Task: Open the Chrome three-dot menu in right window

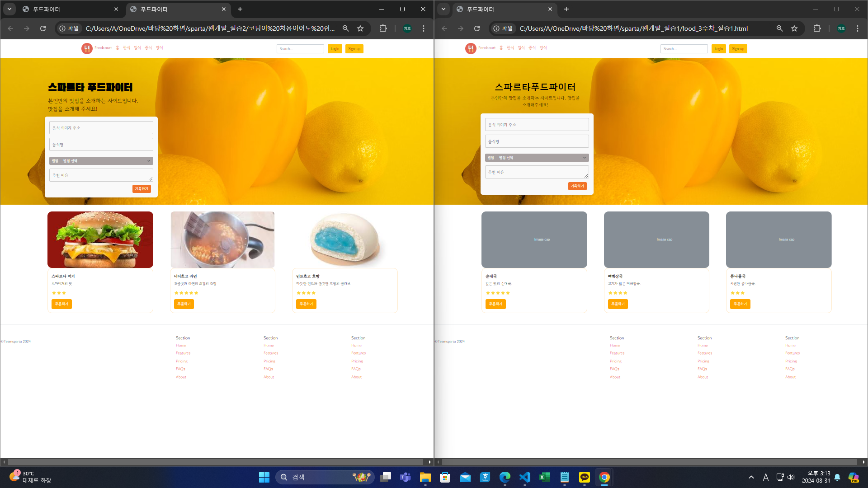Action: 858,28
